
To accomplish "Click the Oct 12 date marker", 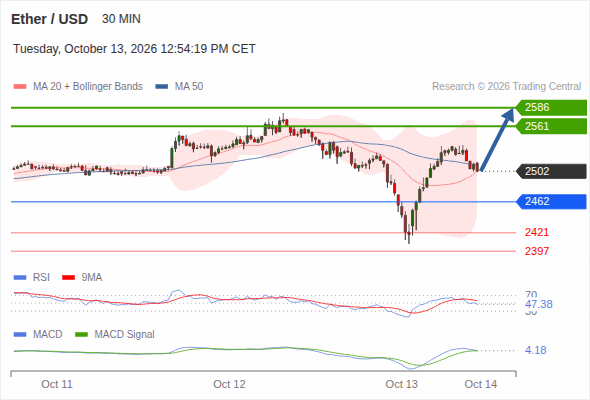I will pyautogui.click(x=229, y=384).
